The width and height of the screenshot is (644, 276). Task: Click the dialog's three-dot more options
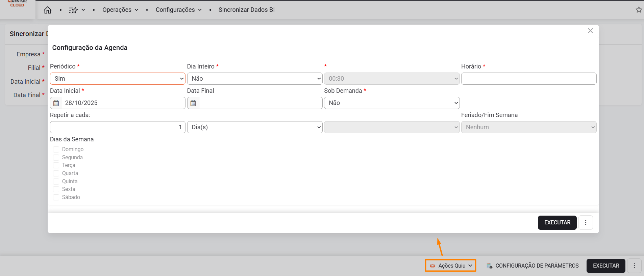pos(586,223)
